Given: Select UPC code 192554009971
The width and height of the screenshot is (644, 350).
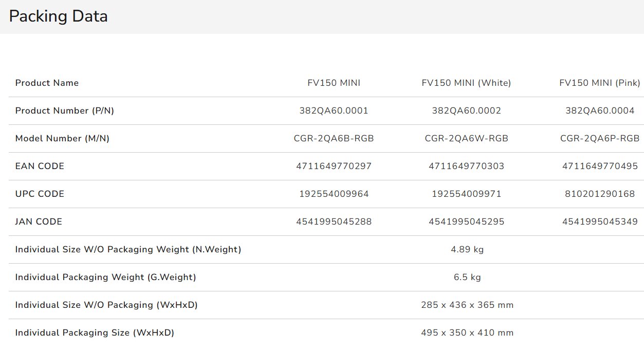Looking at the screenshot, I should pos(466,194).
